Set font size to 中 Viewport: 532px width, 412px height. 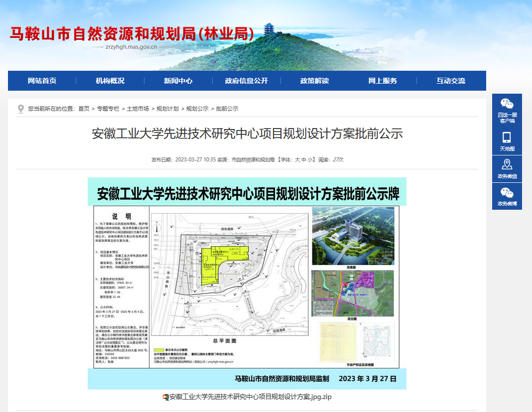click(x=304, y=160)
